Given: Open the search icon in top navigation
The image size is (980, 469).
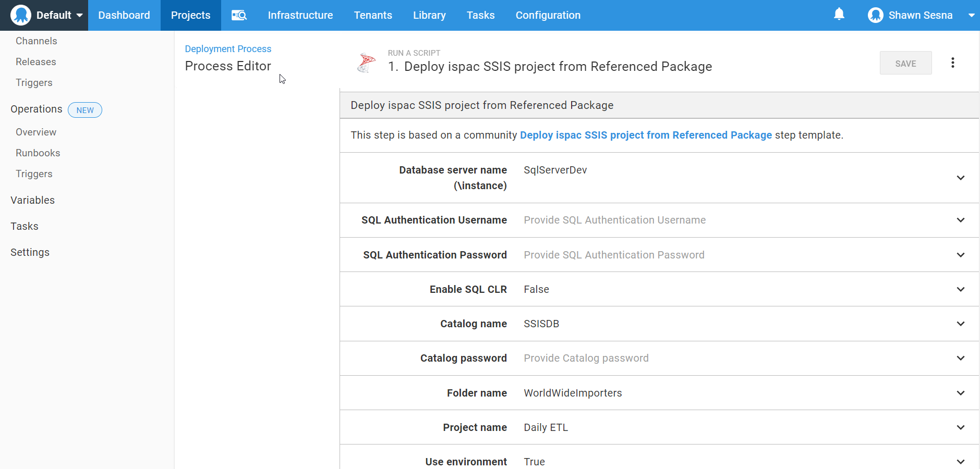Looking at the screenshot, I should pos(239,15).
